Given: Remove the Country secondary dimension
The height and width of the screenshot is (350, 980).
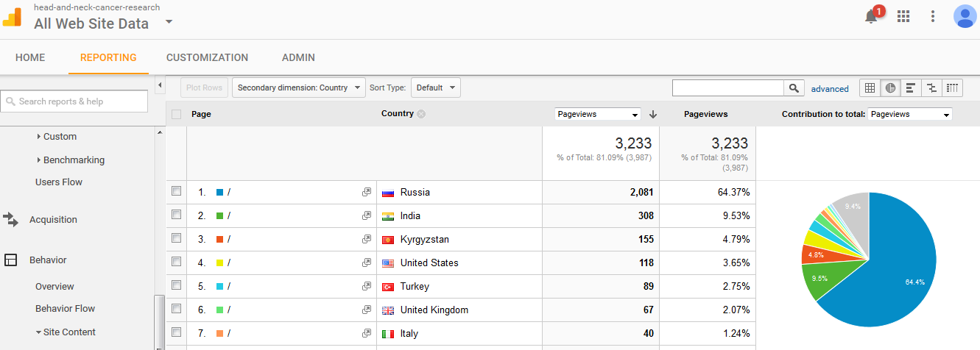Looking at the screenshot, I should click(x=421, y=114).
